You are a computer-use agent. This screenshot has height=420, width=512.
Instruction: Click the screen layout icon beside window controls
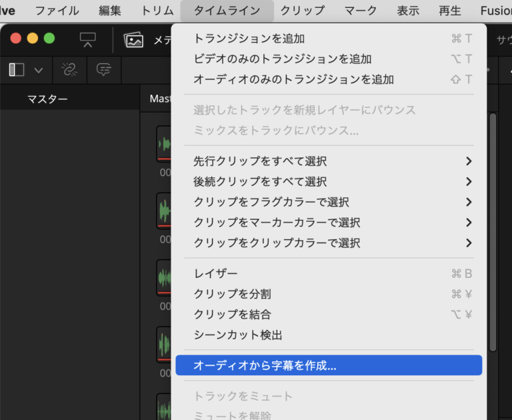pyautogui.click(x=88, y=40)
